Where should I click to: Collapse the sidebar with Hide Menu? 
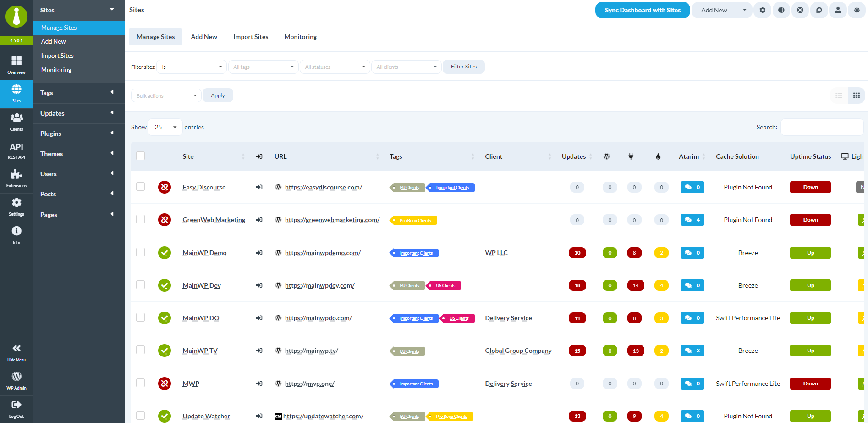pyautogui.click(x=16, y=353)
